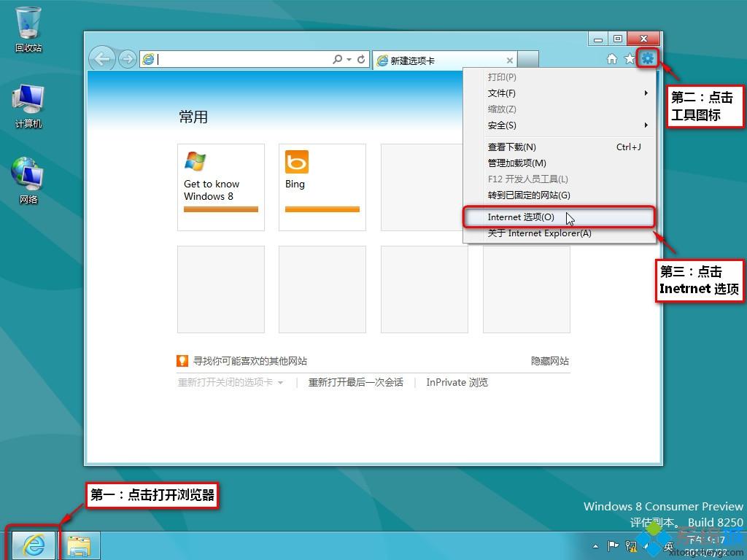Open the Tools gear icon
747x560 pixels.
(x=648, y=58)
